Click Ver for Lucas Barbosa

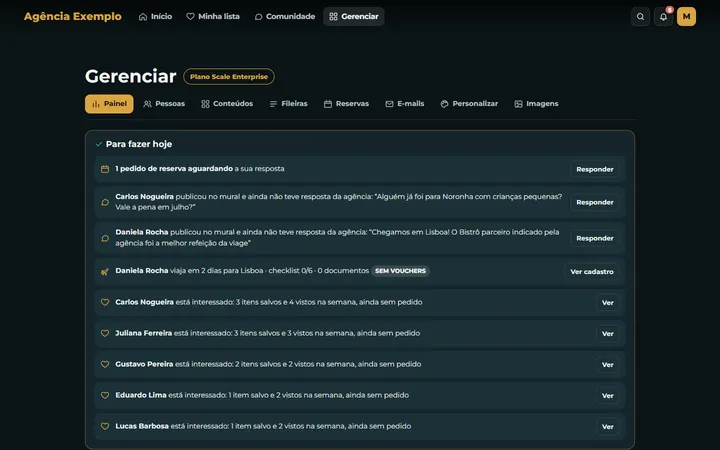point(608,427)
